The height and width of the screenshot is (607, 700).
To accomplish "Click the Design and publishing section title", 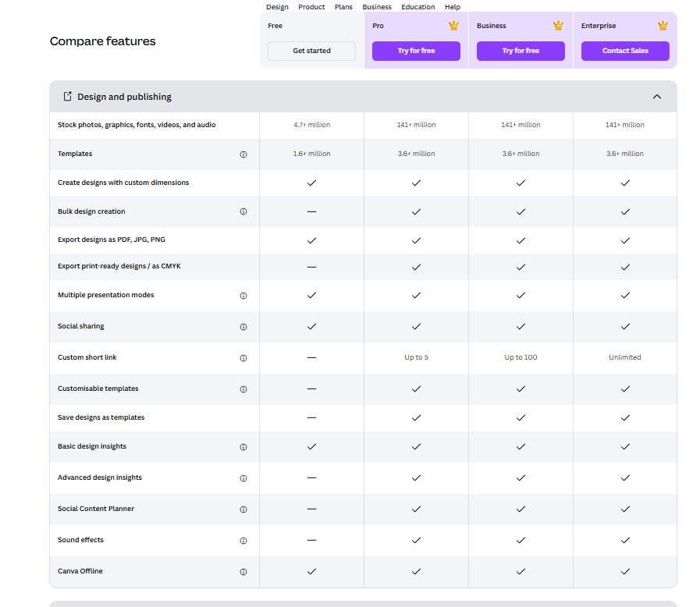I will [124, 97].
